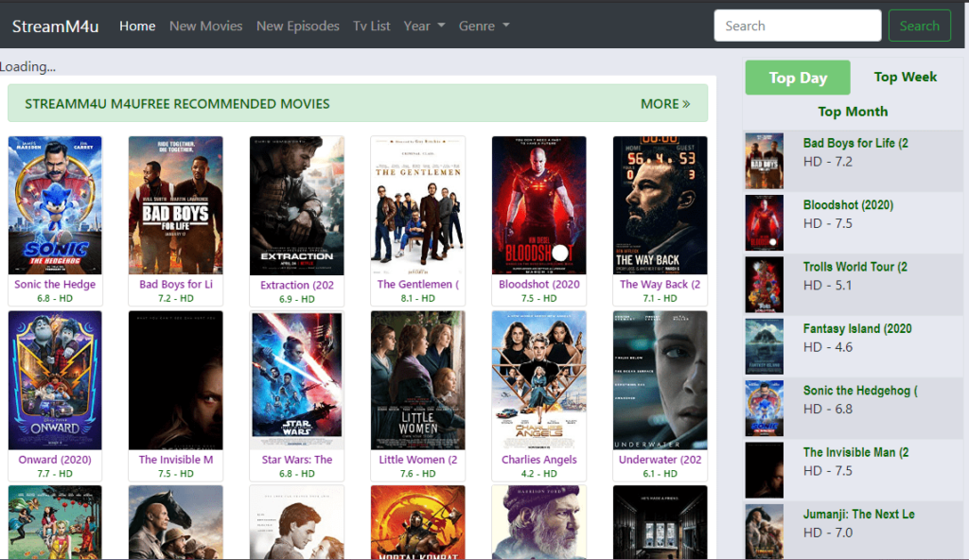
Task: Open 'Trolls World Tour (2' in top list
Action: point(855,267)
